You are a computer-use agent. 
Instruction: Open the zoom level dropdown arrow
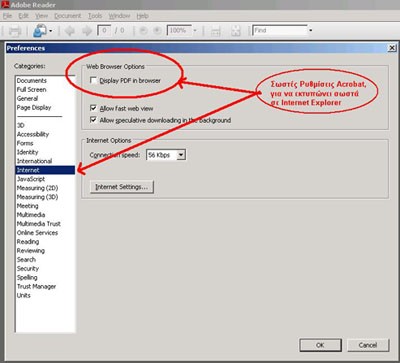195,31
